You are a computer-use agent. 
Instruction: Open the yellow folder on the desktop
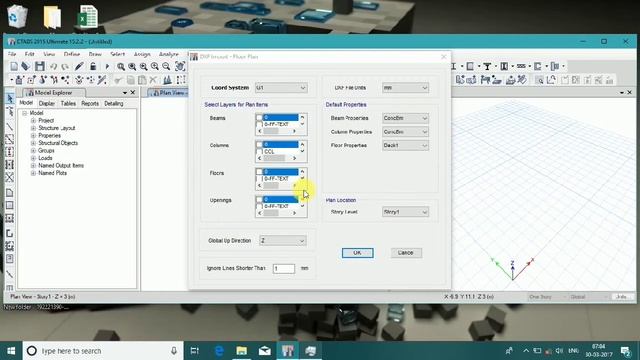52,17
